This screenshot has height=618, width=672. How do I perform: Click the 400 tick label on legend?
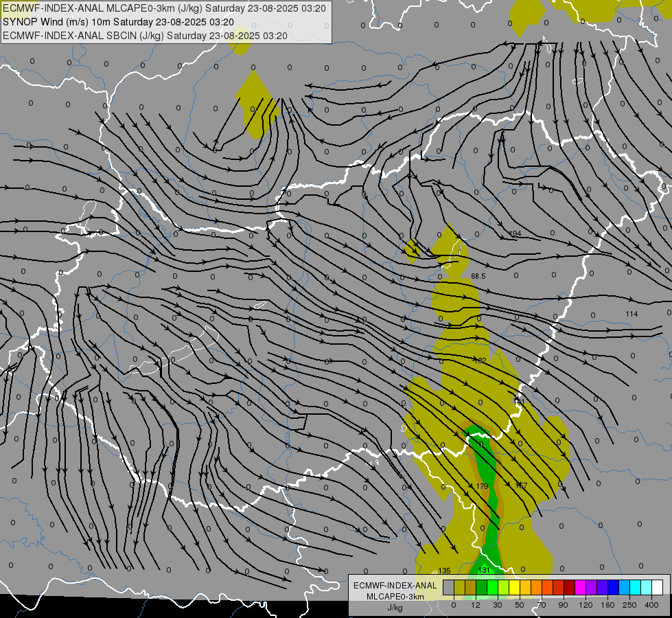tap(651, 605)
